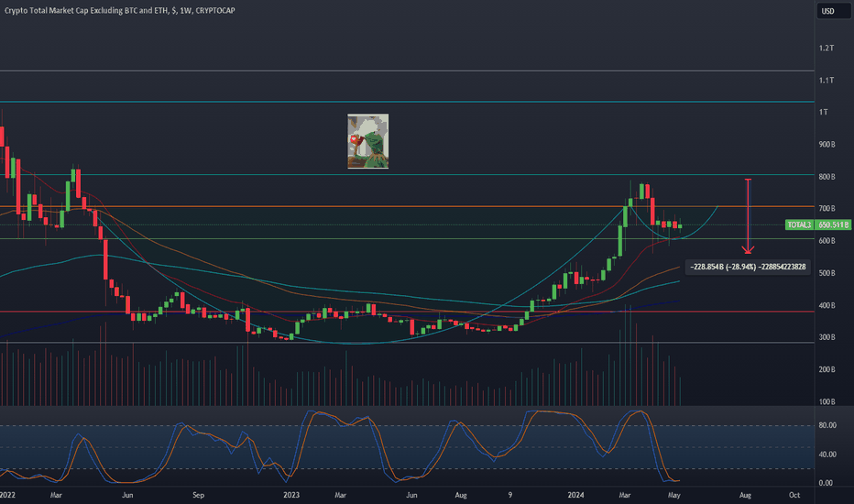Click the 100B price axis label
This screenshot has height=504, width=854.
pos(827,401)
